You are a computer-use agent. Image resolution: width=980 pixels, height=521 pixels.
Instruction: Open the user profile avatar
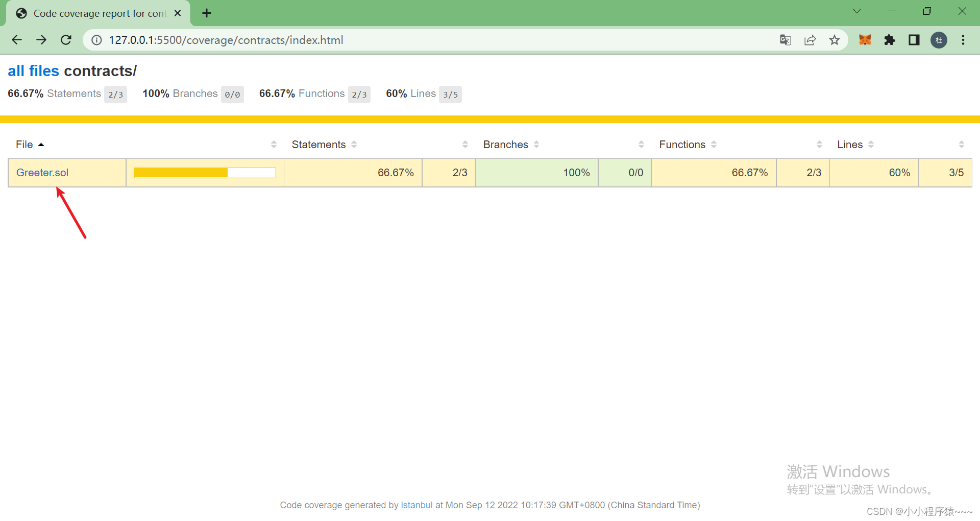coord(939,40)
